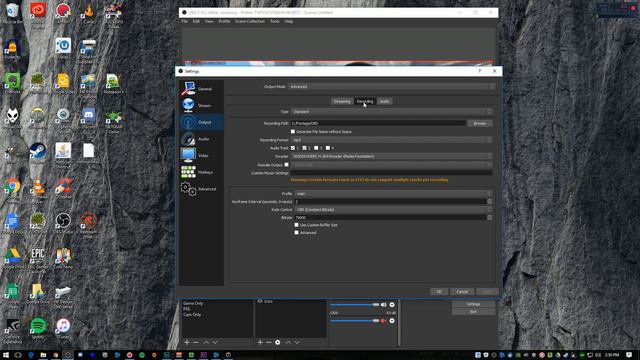The image size is (640, 360).
Task: Click the add source plus icon
Action: 260,342
